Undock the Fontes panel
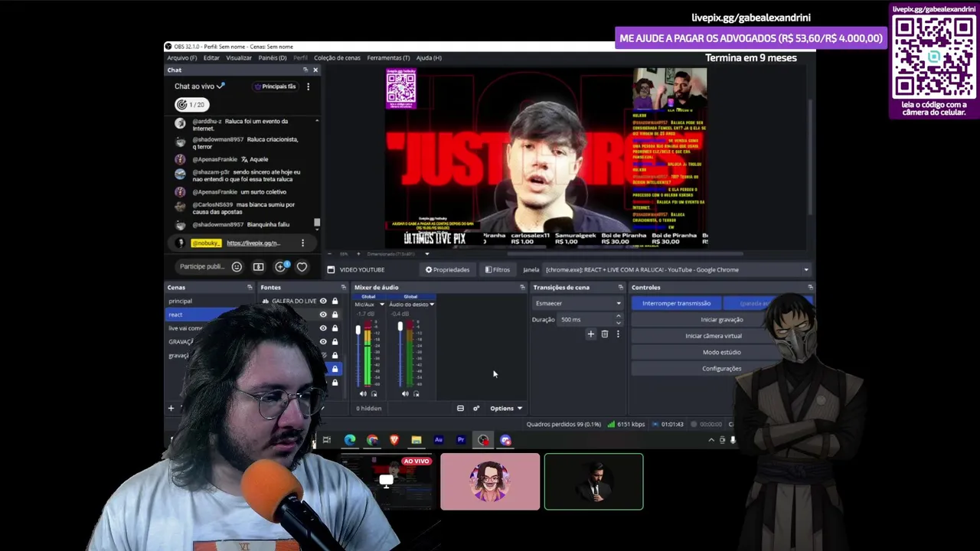The height and width of the screenshot is (551, 980). [343, 287]
